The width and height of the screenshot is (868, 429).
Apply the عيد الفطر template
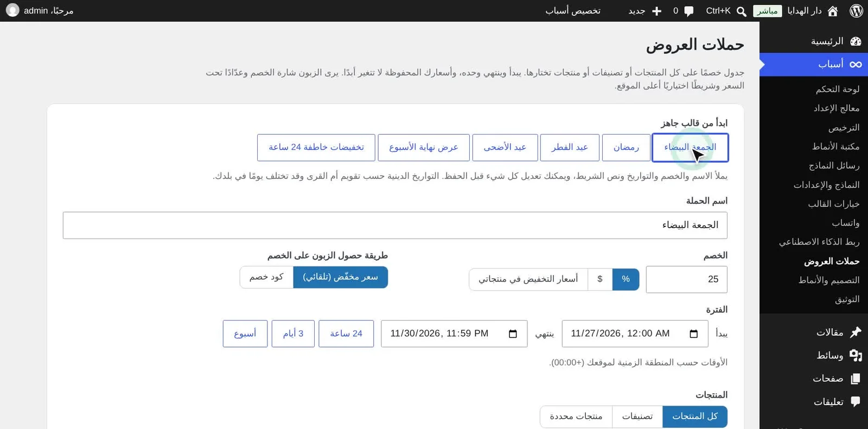click(570, 148)
